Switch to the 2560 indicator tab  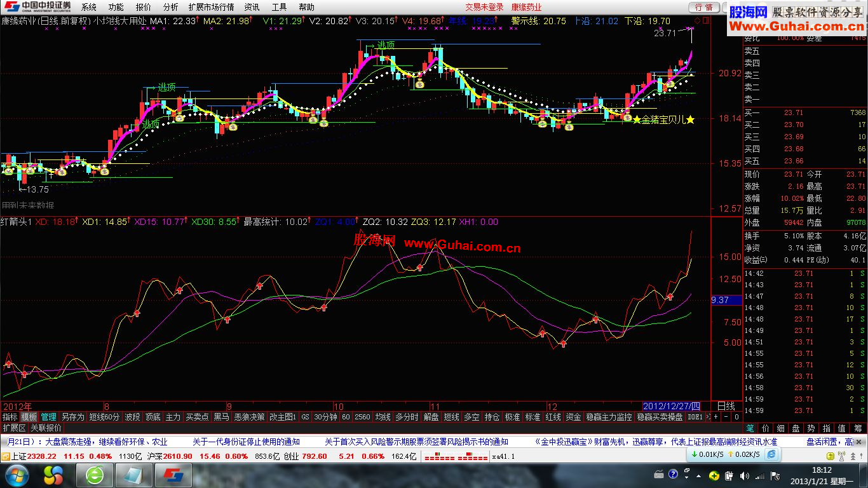[x=362, y=417]
